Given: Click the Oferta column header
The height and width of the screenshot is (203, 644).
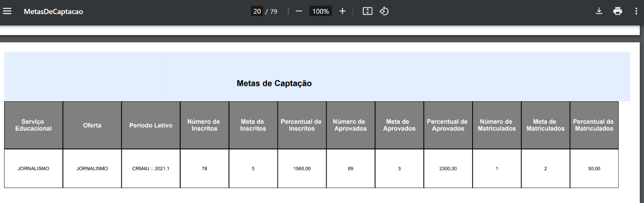Looking at the screenshot, I should pyautogui.click(x=92, y=125).
